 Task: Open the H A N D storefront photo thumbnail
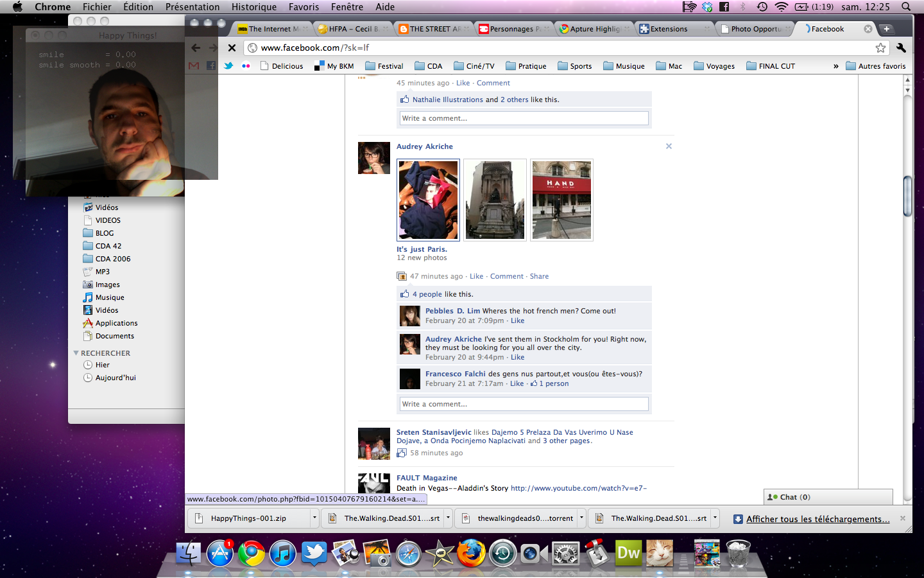coord(561,200)
